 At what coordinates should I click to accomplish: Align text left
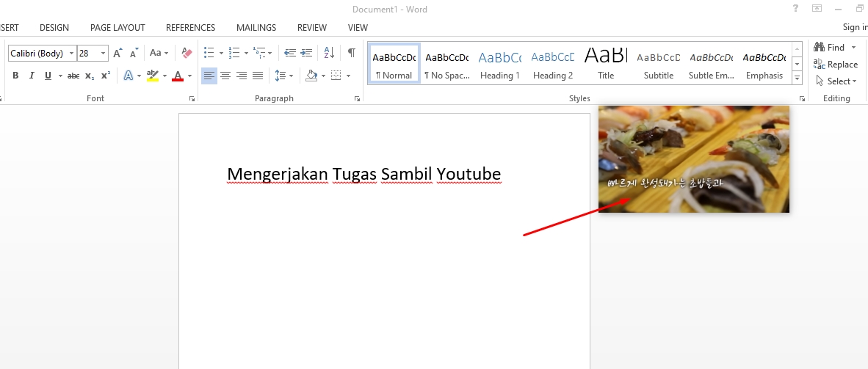pyautogui.click(x=209, y=76)
